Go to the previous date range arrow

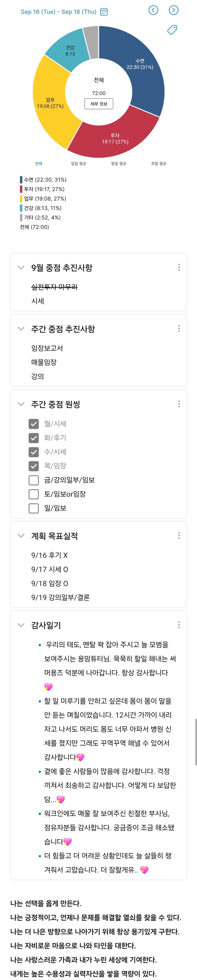[153, 10]
